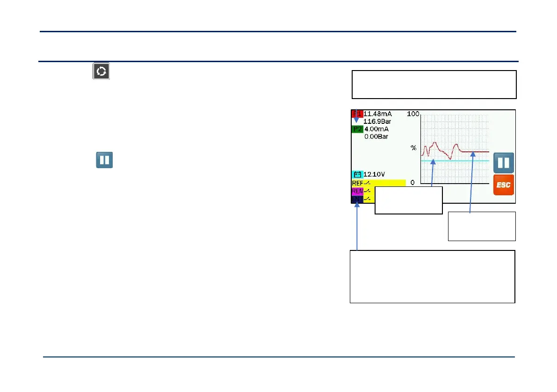Click the 0.00Bar pressure reading
The height and width of the screenshot is (392, 557).
coord(376,136)
